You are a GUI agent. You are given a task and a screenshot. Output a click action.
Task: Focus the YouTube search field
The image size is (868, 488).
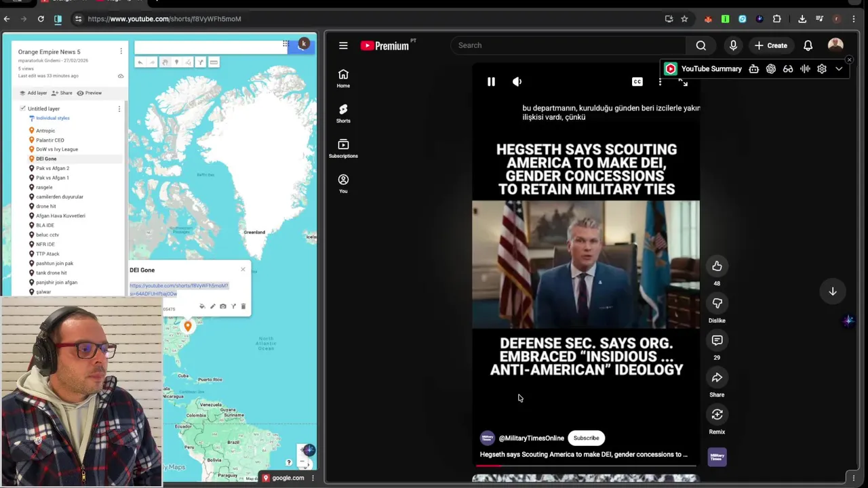click(x=568, y=45)
